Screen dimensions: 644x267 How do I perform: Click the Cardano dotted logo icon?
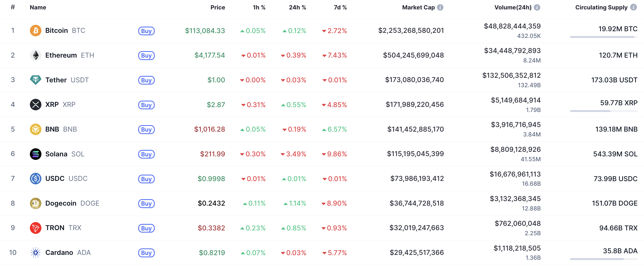(x=36, y=252)
